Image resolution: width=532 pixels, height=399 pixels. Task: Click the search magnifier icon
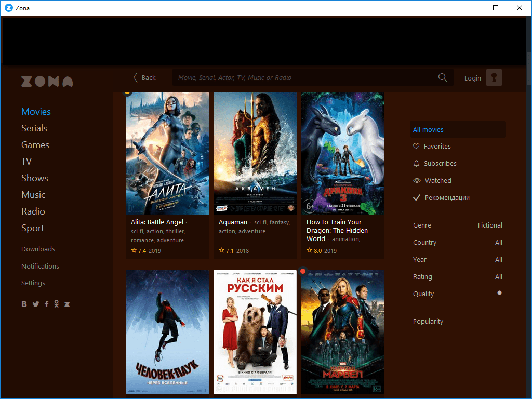pos(443,77)
